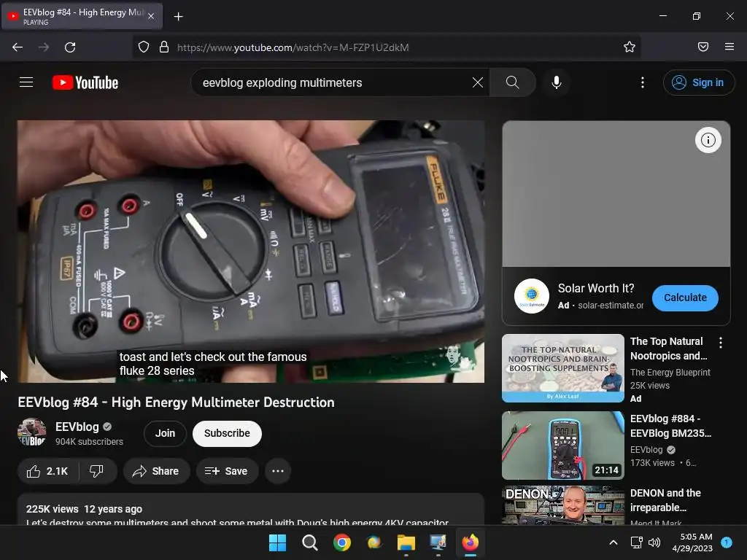Open a new Firefox tab
The height and width of the screenshot is (560, 747).
178,17
